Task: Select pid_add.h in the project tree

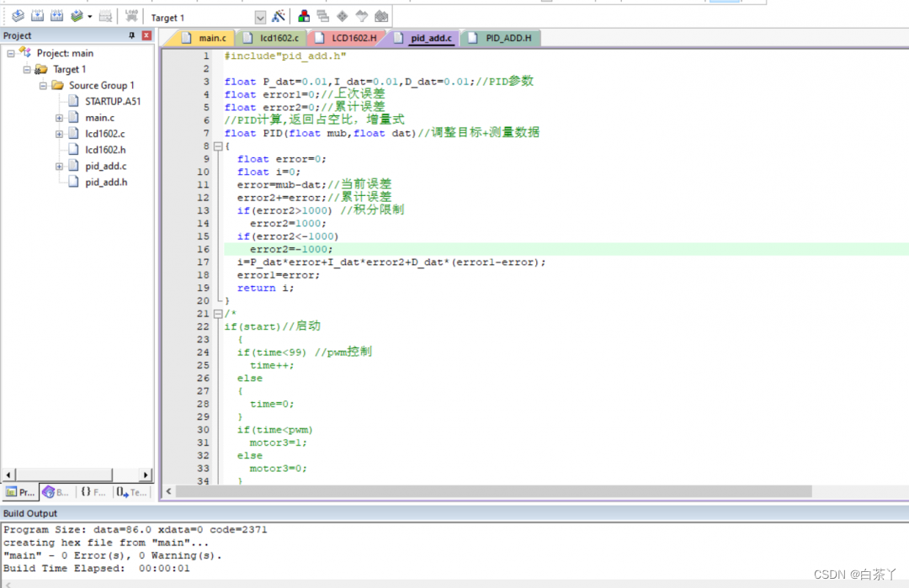Action: pyautogui.click(x=105, y=182)
